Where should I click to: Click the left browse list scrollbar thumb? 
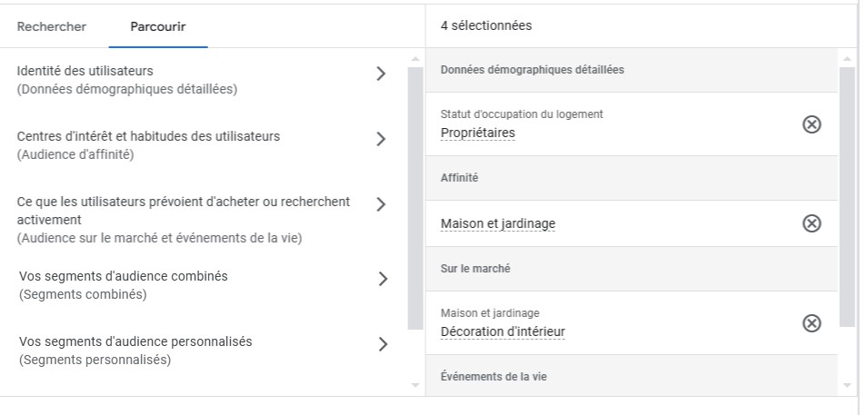coord(415,198)
